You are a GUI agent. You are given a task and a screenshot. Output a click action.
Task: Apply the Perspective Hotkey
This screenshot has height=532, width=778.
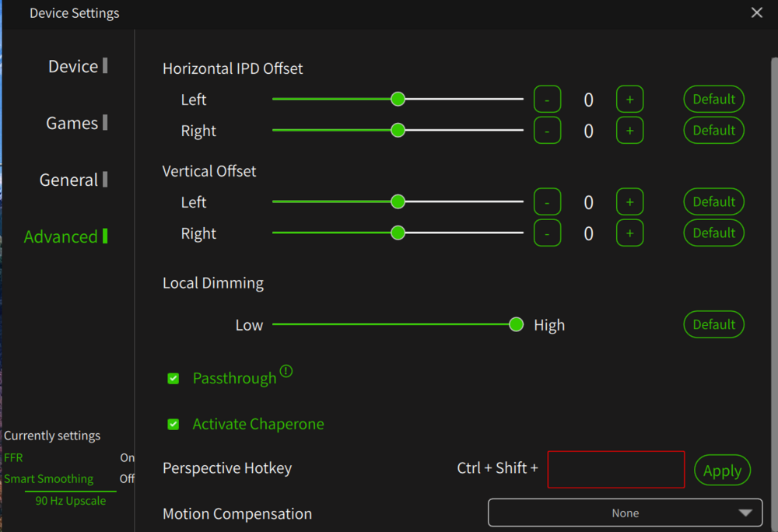point(722,471)
